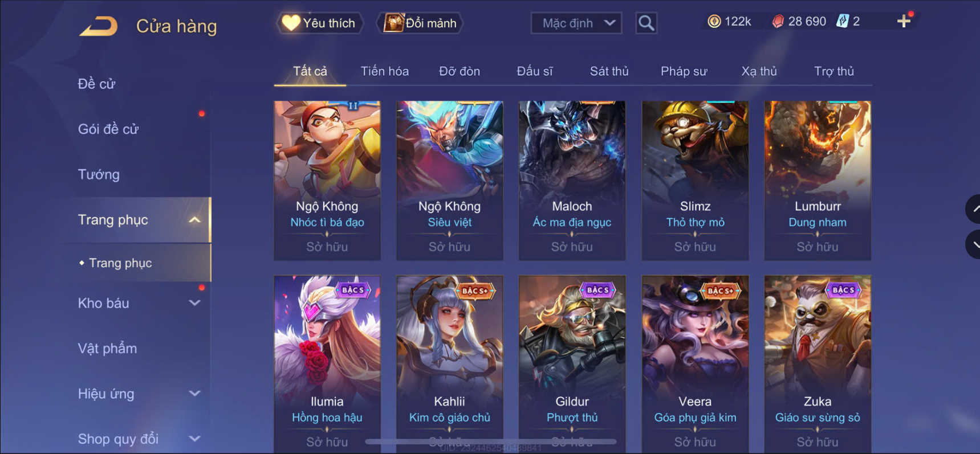Open the Mặc định sort dropdown
This screenshot has height=454, width=980.
[x=576, y=23]
